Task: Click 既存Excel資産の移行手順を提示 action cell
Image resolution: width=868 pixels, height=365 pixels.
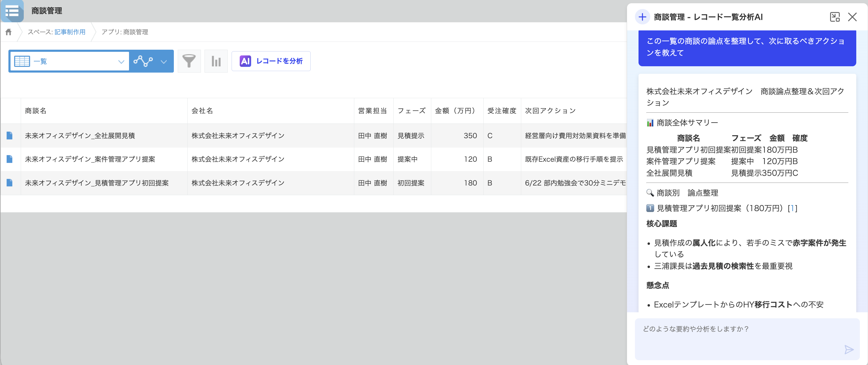Action: click(x=574, y=159)
